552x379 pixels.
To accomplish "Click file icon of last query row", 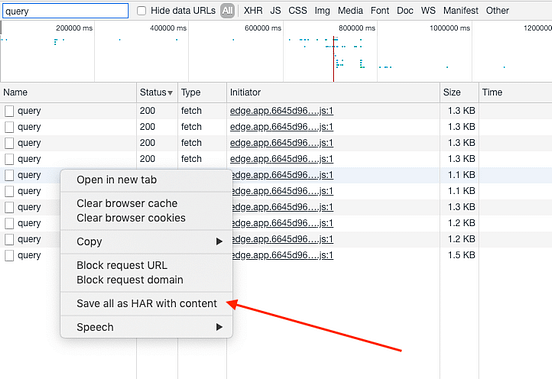I will pyautogui.click(x=10, y=255).
